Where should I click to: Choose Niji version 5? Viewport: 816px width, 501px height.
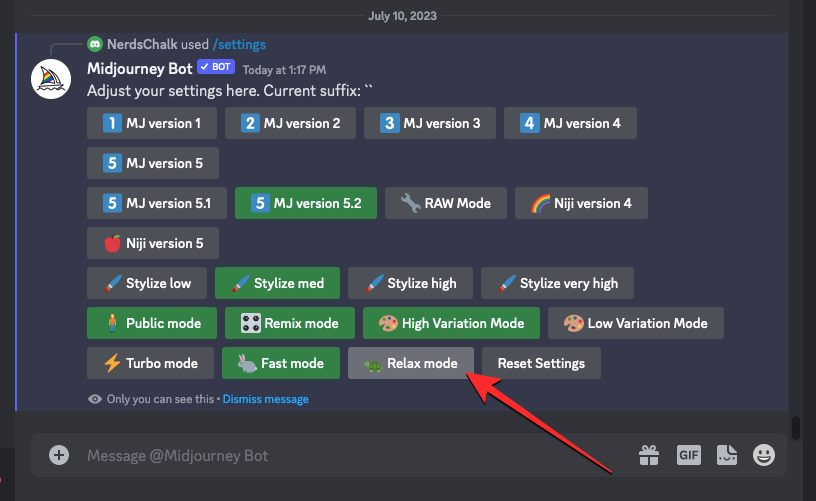(153, 243)
